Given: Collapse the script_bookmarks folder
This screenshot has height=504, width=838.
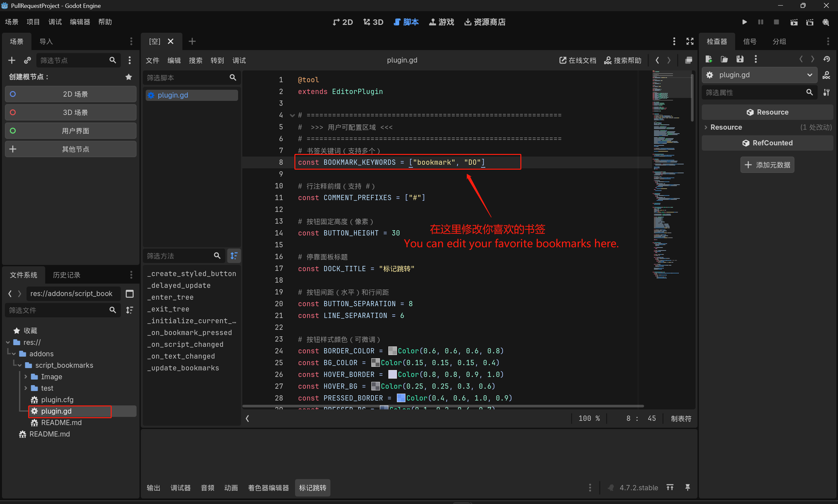Looking at the screenshot, I should pyautogui.click(x=20, y=365).
